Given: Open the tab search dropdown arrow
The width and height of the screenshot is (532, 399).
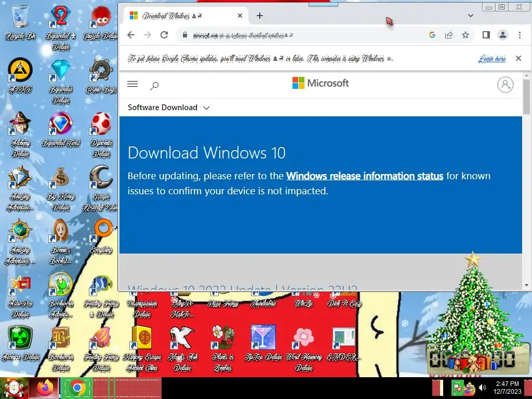Looking at the screenshot, I should pyautogui.click(x=471, y=16).
